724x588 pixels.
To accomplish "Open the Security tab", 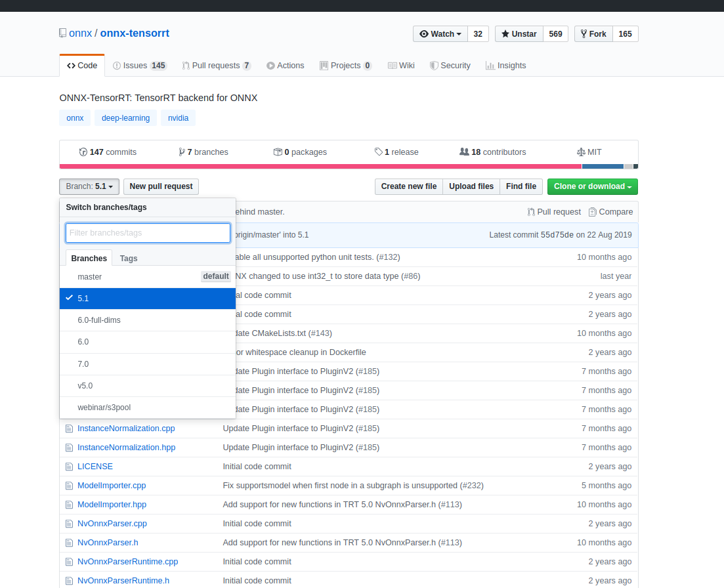I will click(x=450, y=65).
